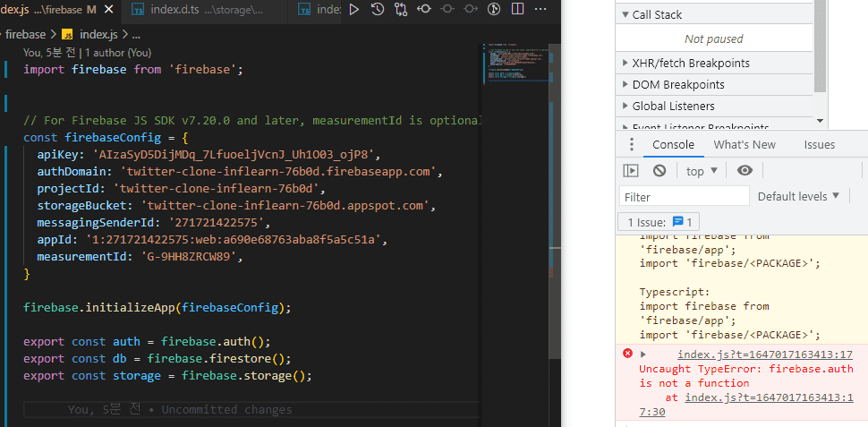Expand Event Listener Breakpoints section
Image resolution: width=868 pixels, height=427 pixels.
tap(715, 125)
